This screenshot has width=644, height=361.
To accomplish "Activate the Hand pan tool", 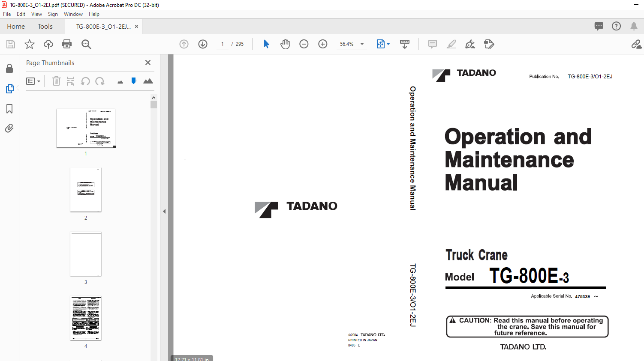I will tap(285, 44).
